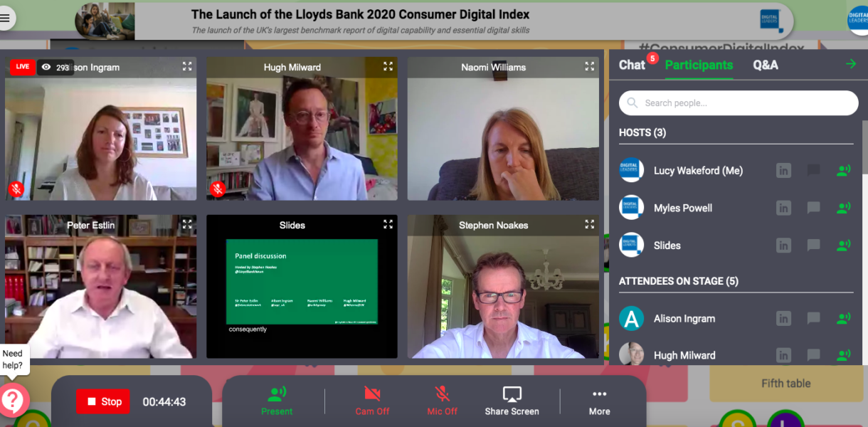Click presenter status icon for Lucy Wakeford

pyautogui.click(x=843, y=171)
